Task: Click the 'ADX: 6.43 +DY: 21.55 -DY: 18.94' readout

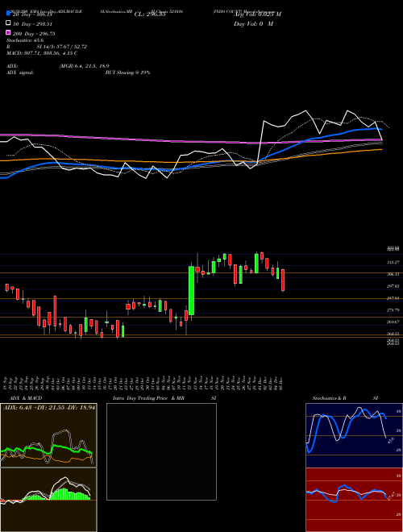Action: (49, 408)
